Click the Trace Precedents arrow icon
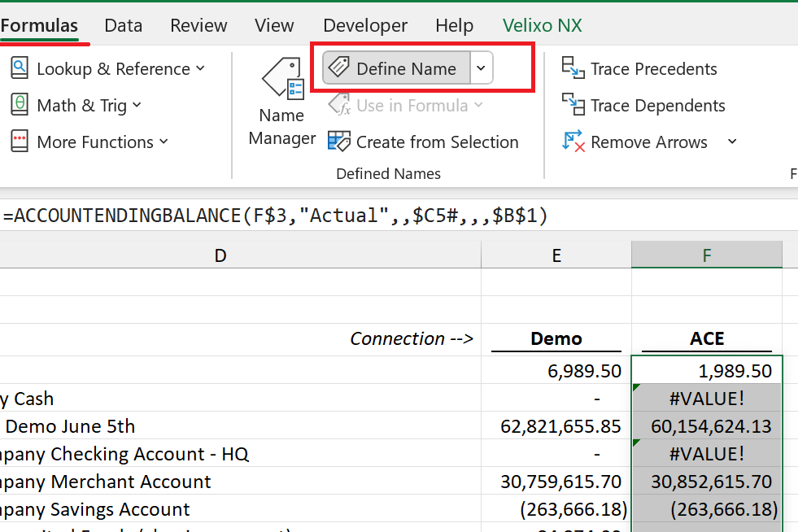 point(573,68)
